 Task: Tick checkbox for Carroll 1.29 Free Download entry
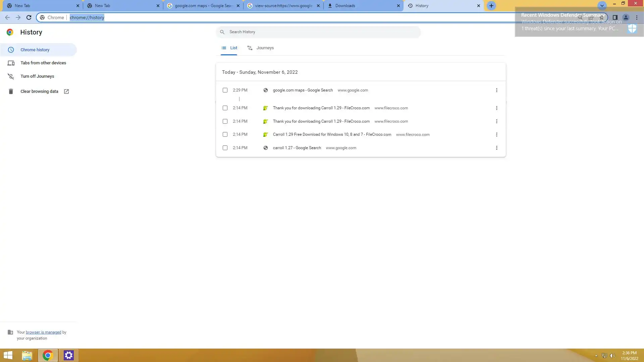tap(225, 134)
